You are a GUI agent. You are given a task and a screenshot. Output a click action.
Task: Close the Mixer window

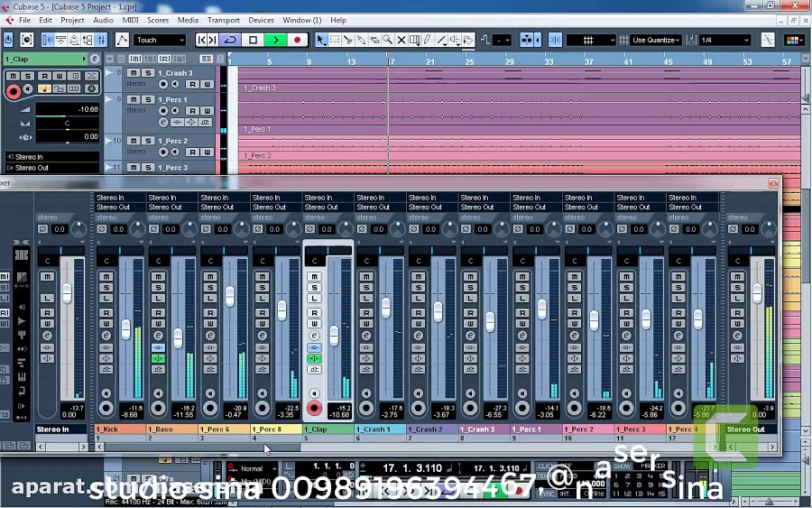(x=773, y=183)
